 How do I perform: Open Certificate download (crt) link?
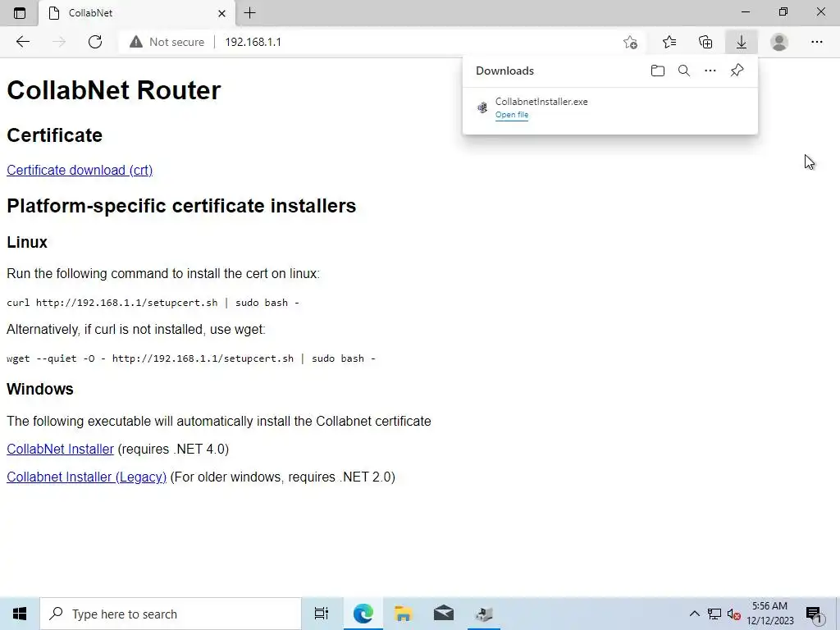tap(80, 170)
